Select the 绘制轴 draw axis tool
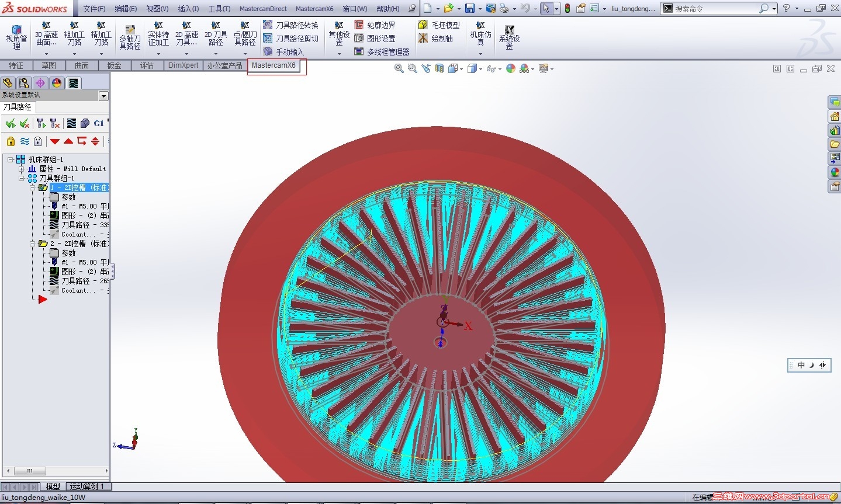841x504 pixels. pos(435,39)
